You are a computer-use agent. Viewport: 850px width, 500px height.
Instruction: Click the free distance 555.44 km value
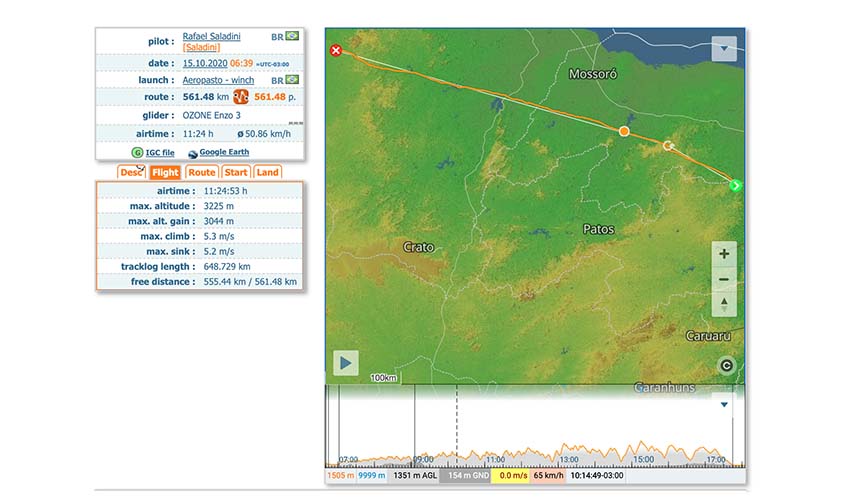(x=224, y=282)
